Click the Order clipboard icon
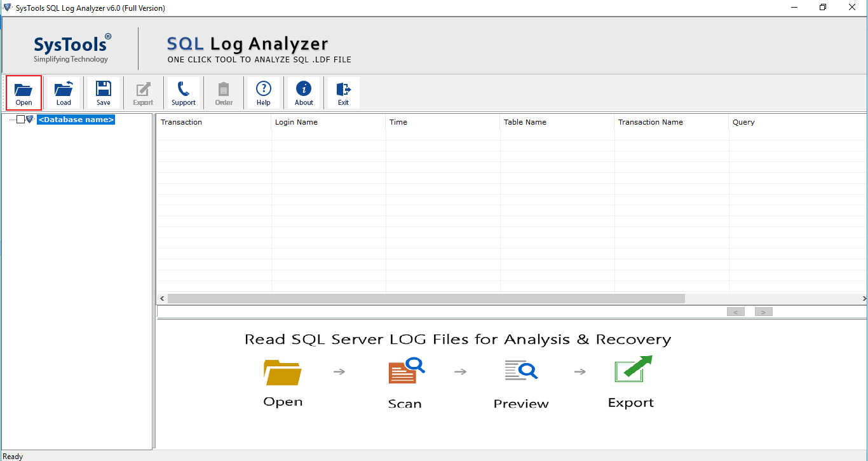868x461 pixels. [x=224, y=93]
